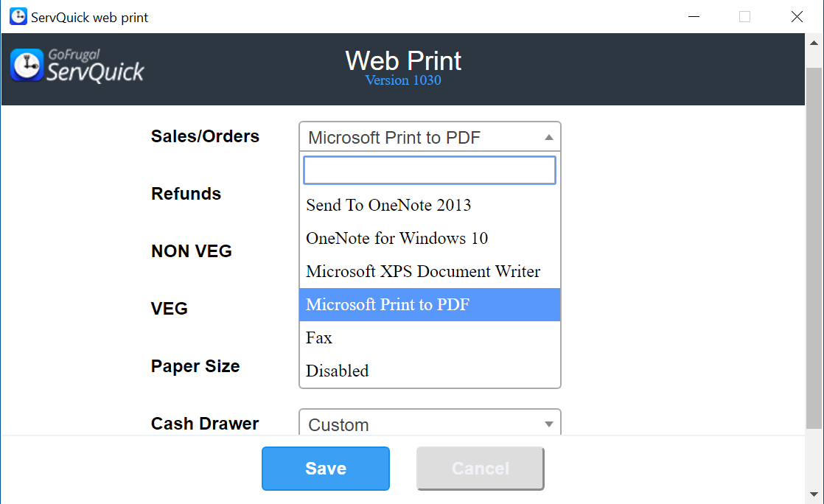This screenshot has width=824, height=504.
Task: Focus the printer search input field
Action: pos(430,170)
